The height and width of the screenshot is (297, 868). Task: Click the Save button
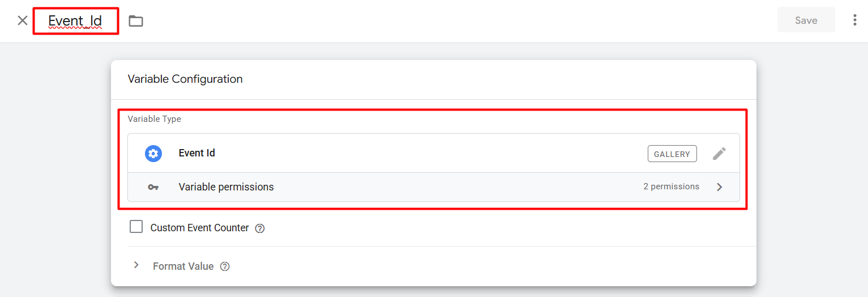tap(806, 20)
